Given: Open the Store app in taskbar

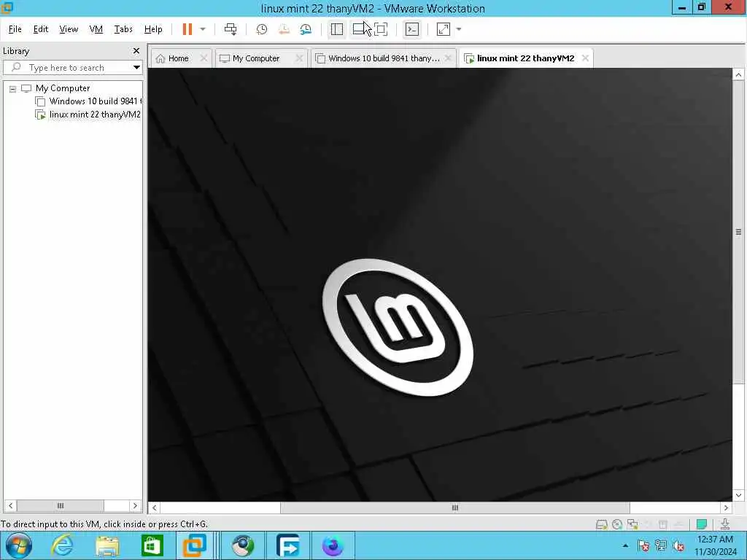Looking at the screenshot, I should pyautogui.click(x=152, y=545).
